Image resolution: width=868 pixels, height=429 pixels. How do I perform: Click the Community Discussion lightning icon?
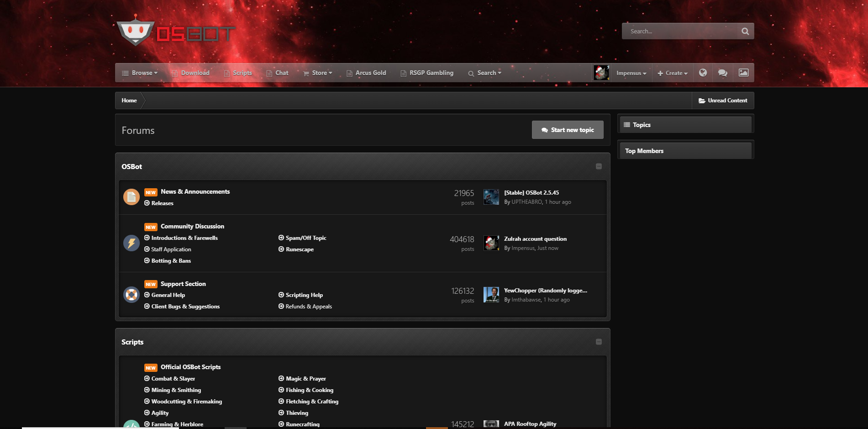coord(132,243)
